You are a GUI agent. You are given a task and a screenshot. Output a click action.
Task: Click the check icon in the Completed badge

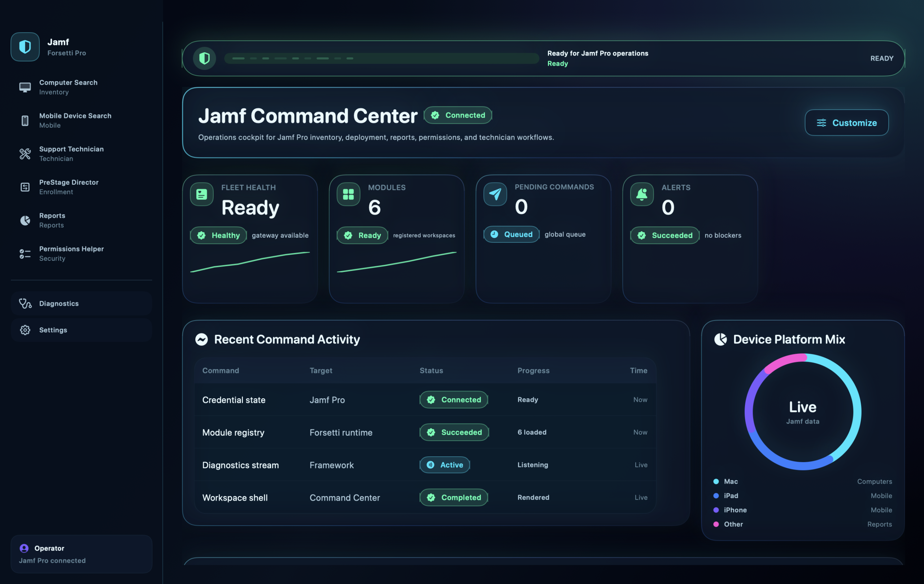click(431, 497)
